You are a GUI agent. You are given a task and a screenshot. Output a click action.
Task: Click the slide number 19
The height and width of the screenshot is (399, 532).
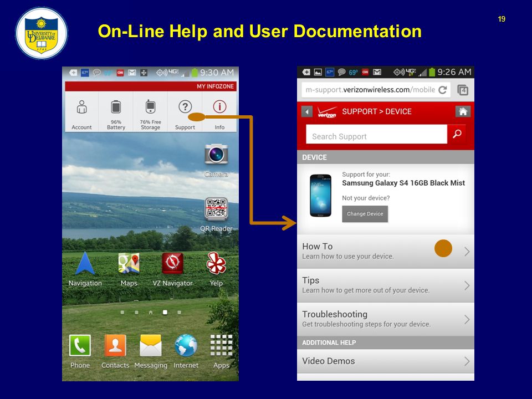coord(502,19)
